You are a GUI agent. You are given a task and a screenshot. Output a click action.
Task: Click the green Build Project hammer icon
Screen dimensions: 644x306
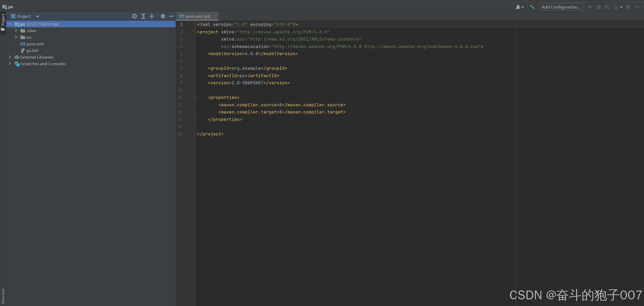(x=532, y=7)
